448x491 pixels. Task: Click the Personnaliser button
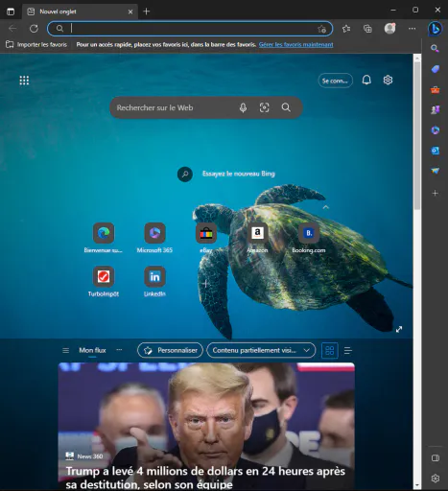pos(170,350)
